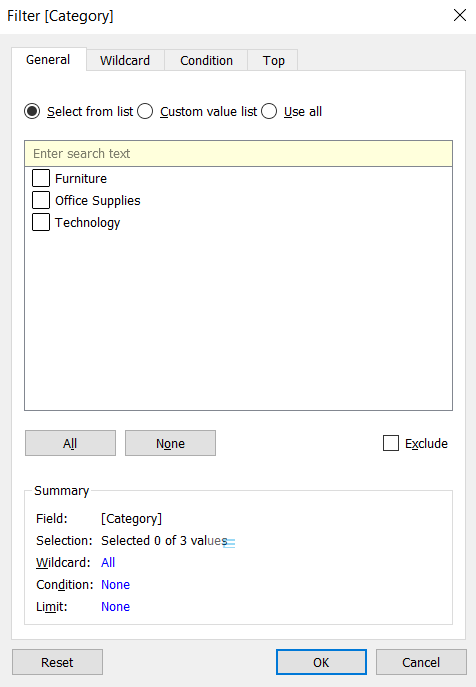The image size is (476, 687).
Task: Confirm the filter with OK
Action: pos(321,662)
